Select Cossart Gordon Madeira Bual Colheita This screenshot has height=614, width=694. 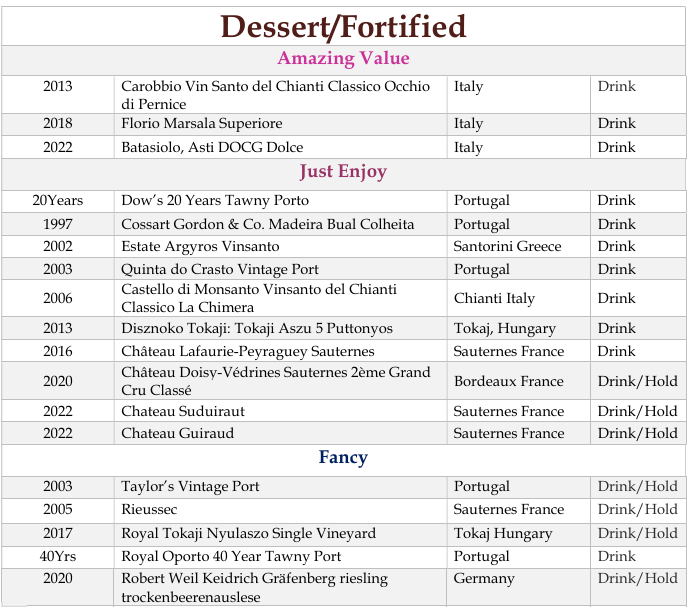tap(267, 224)
